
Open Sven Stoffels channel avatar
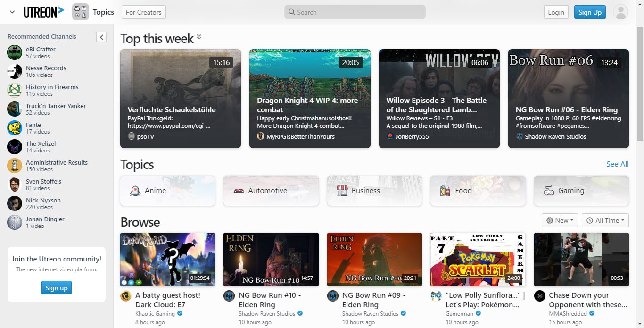[15, 185]
